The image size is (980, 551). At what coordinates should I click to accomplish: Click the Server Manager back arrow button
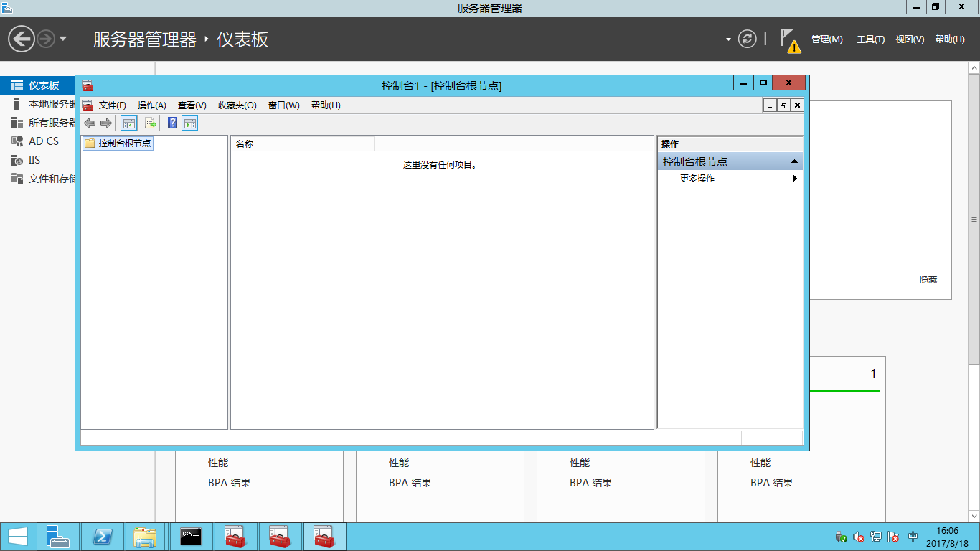click(22, 39)
